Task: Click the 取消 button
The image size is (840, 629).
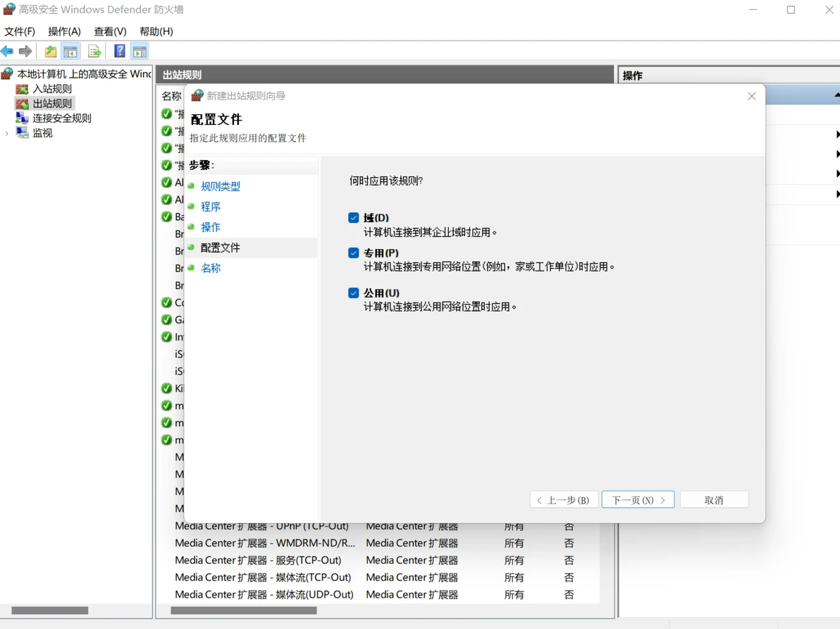Action: click(x=714, y=500)
